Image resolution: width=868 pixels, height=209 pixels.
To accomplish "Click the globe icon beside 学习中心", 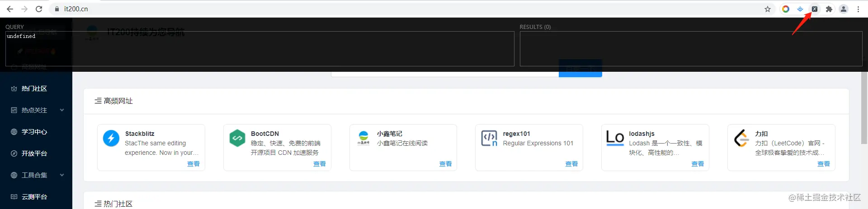I will pyautogui.click(x=14, y=132).
